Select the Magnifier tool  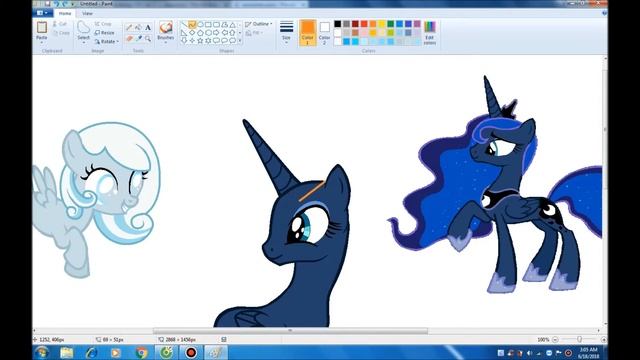tap(148, 38)
